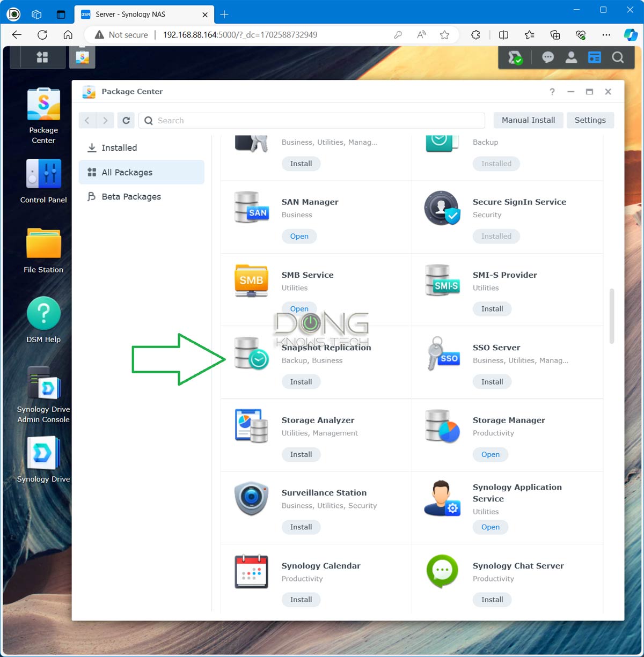
Task: Click the package list vertical scrollbar
Action: click(612, 316)
